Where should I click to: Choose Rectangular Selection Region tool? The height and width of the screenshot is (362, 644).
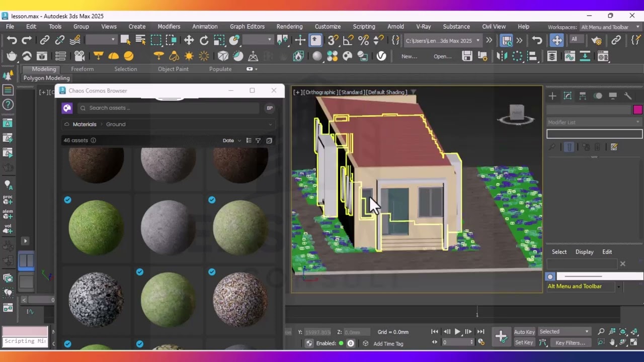pos(156,41)
